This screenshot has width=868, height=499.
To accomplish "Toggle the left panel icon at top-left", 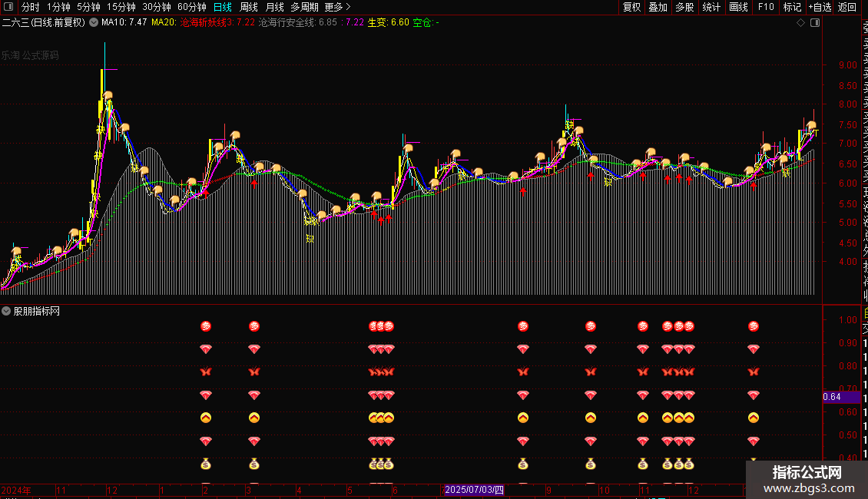I will (x=9, y=7).
